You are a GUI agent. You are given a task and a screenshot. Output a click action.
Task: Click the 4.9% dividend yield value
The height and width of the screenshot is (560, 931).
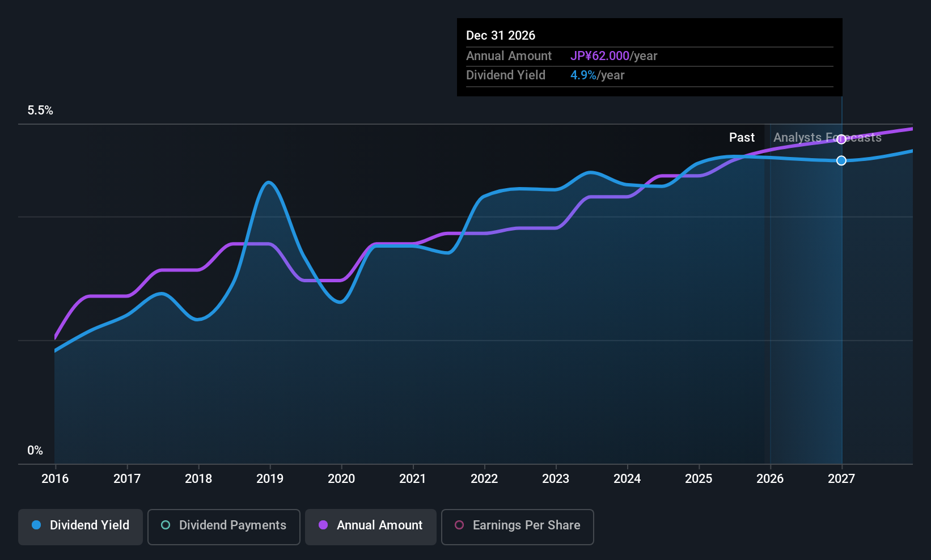[x=583, y=75]
